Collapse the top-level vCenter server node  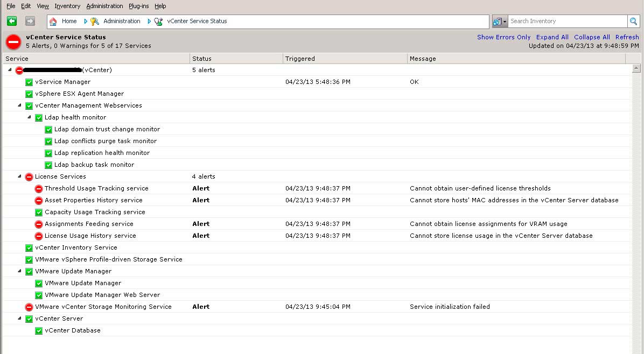(10, 70)
